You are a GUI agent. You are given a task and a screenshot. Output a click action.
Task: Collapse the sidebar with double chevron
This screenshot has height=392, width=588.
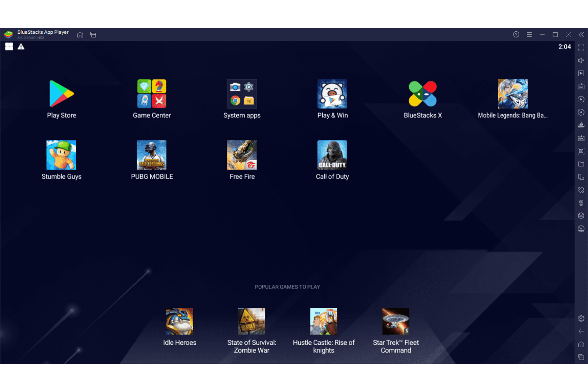pyautogui.click(x=581, y=35)
